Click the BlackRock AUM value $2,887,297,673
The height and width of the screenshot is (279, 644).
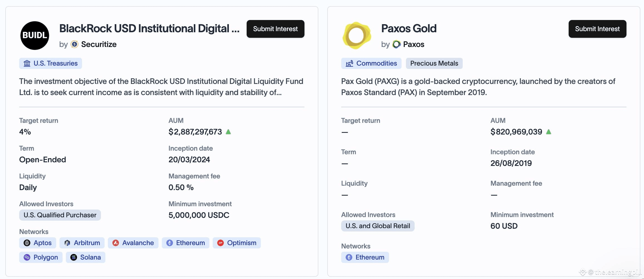(195, 132)
